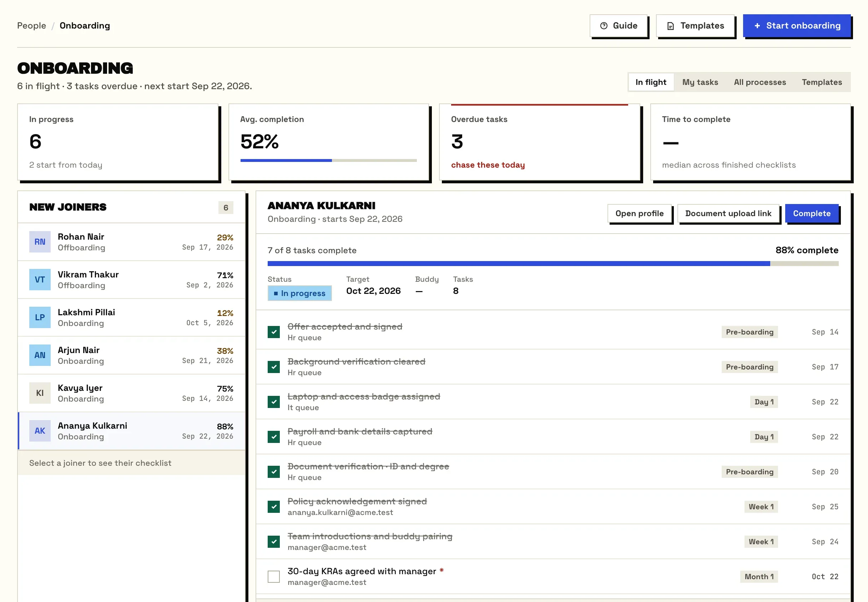Click the Templates document icon
The height and width of the screenshot is (602, 868).
670,26
